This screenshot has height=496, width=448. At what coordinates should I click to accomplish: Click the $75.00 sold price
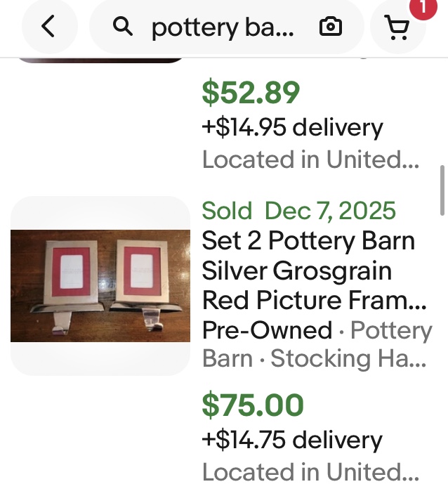coord(253,405)
